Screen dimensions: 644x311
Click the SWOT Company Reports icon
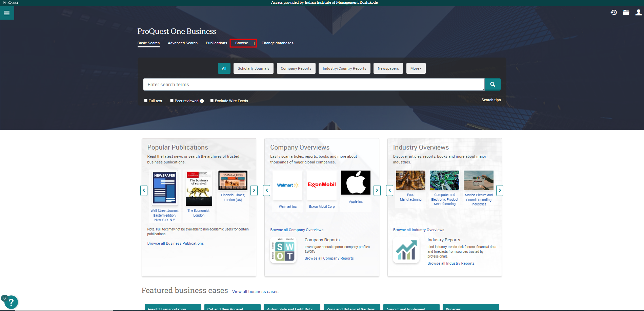pos(283,250)
